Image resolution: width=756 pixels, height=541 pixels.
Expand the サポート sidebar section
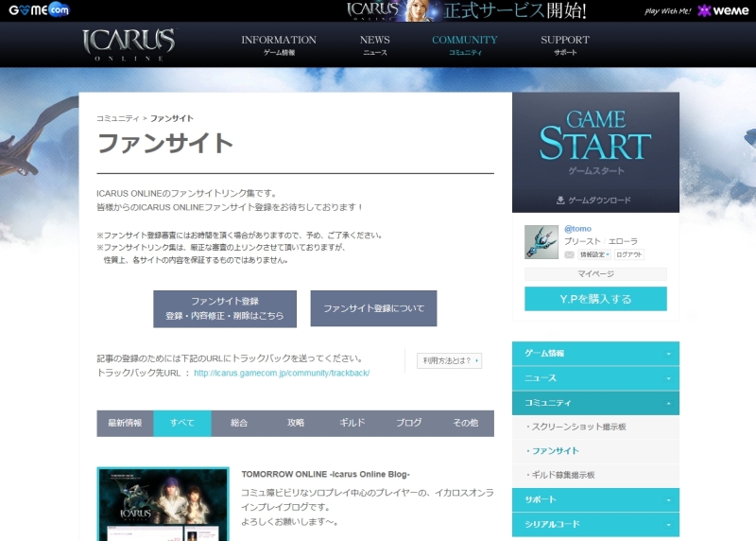[596, 500]
